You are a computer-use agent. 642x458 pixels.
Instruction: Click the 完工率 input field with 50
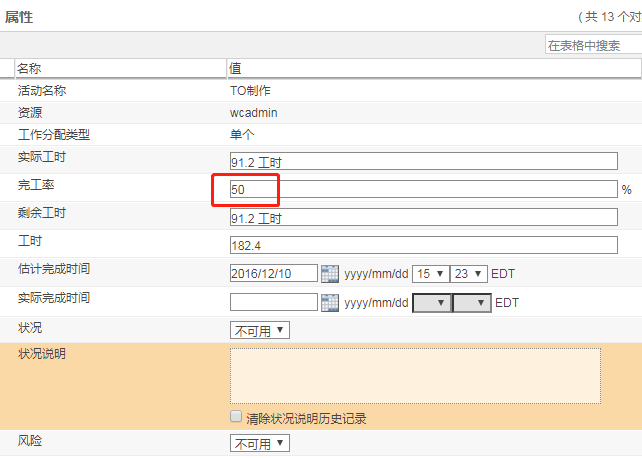424,189
